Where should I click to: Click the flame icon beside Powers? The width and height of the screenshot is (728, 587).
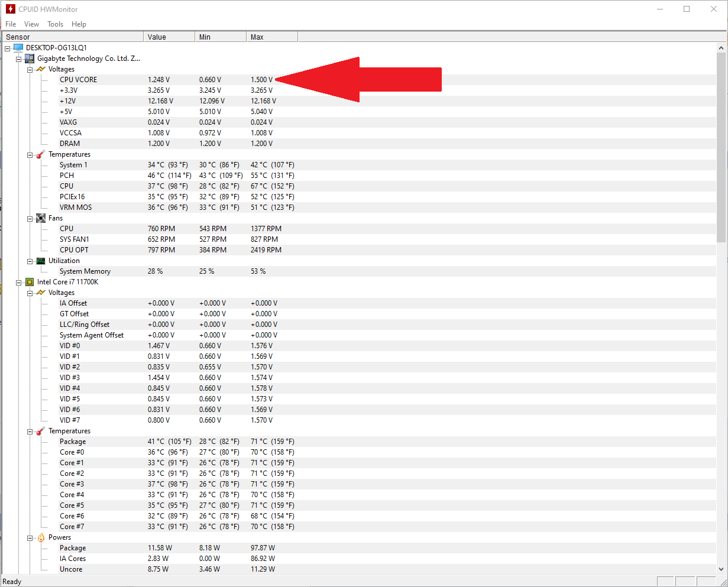40,537
